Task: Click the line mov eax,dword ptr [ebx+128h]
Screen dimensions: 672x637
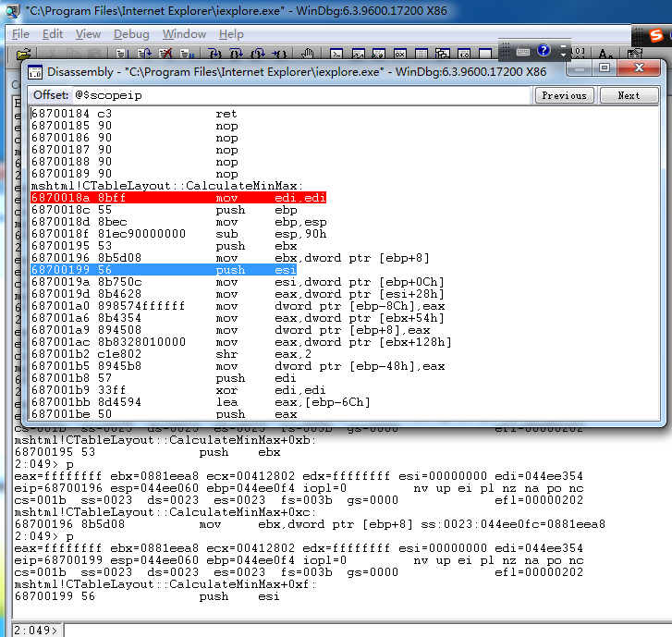Action: click(241, 342)
